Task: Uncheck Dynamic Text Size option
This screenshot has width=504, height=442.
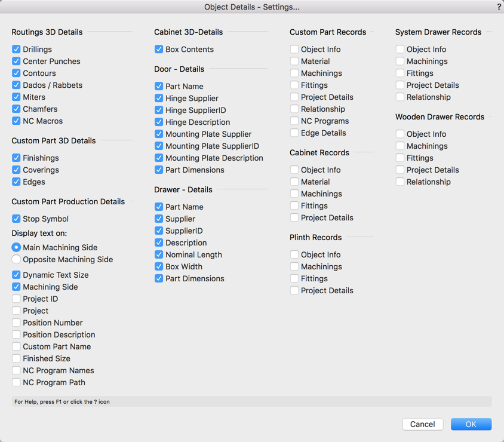Action: 16,275
